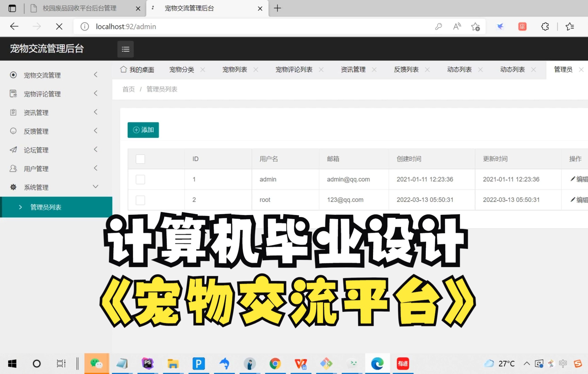
Task: Check the checkbox for root row
Action: point(140,200)
